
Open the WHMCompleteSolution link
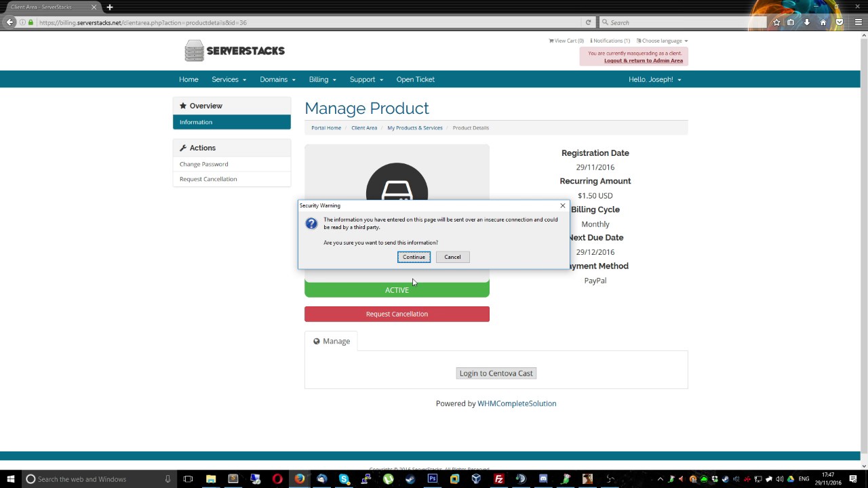517,403
